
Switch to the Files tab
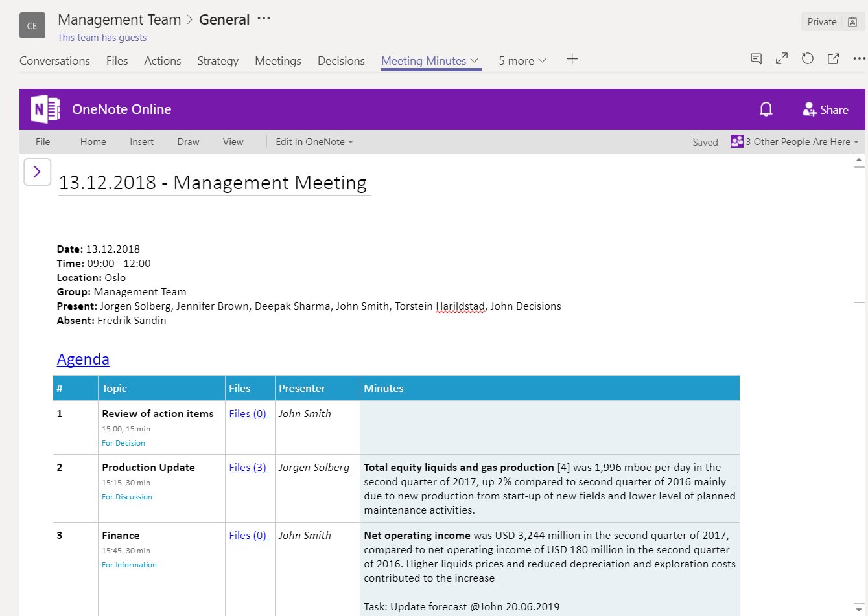117,61
